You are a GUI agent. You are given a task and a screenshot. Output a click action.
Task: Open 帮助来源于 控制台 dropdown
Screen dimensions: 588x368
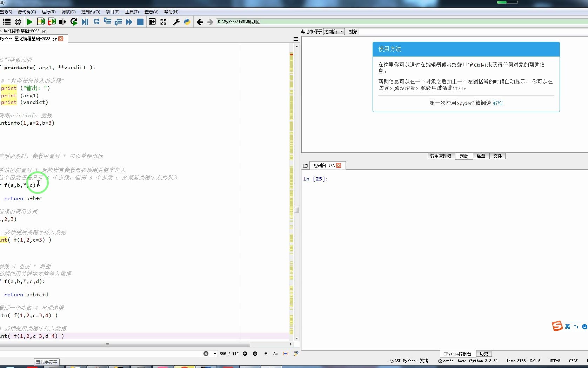tap(334, 32)
